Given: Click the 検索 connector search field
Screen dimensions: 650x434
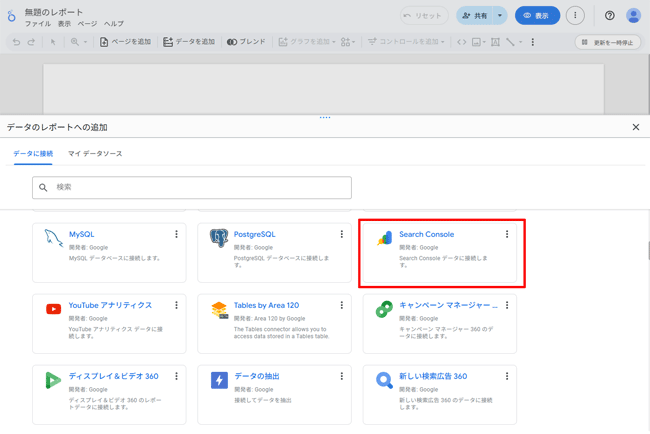Looking at the screenshot, I should 192,187.
